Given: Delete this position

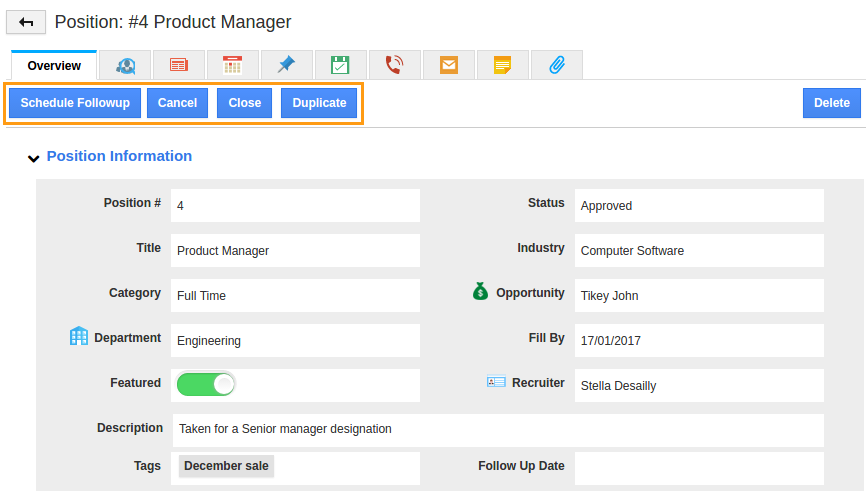Looking at the screenshot, I should (831, 103).
